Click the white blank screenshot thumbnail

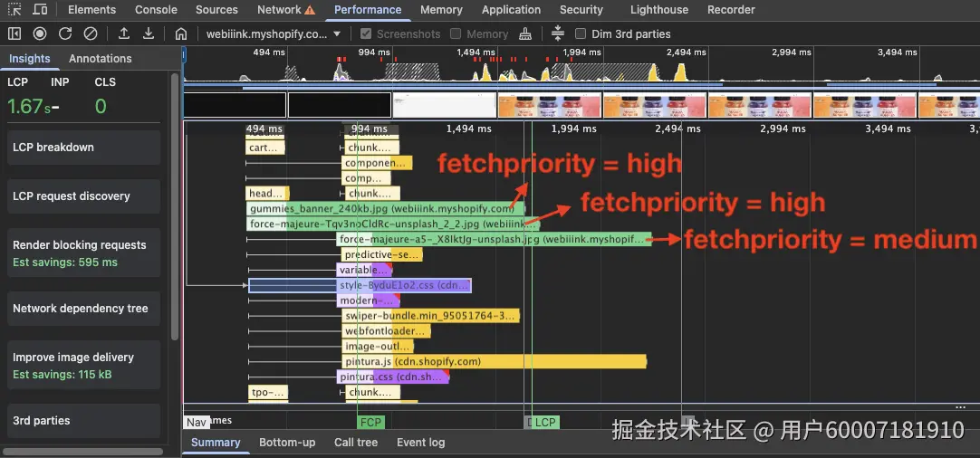coord(445,105)
